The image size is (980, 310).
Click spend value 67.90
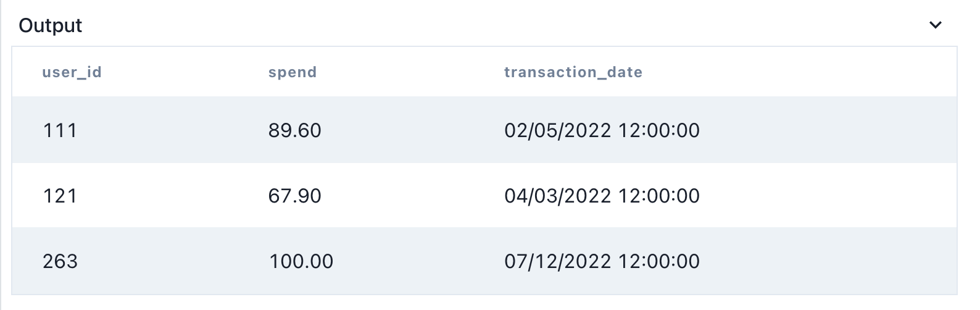pos(295,196)
